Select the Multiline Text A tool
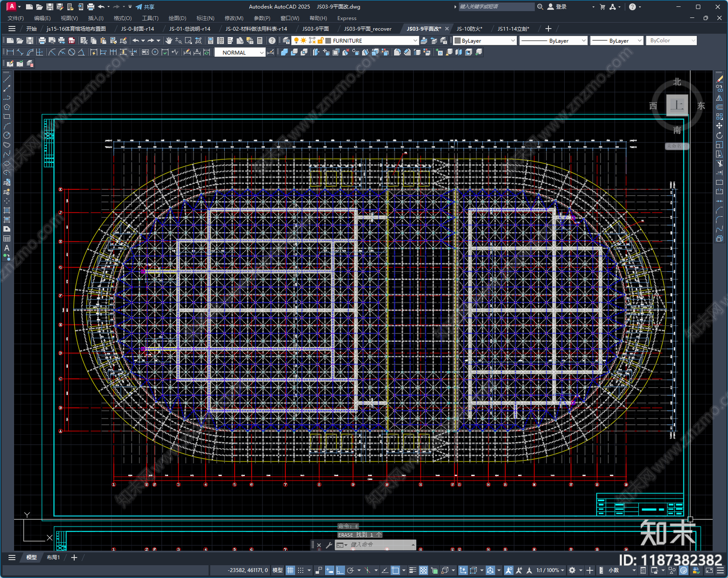Image resolution: width=728 pixels, height=578 pixels. (7, 248)
